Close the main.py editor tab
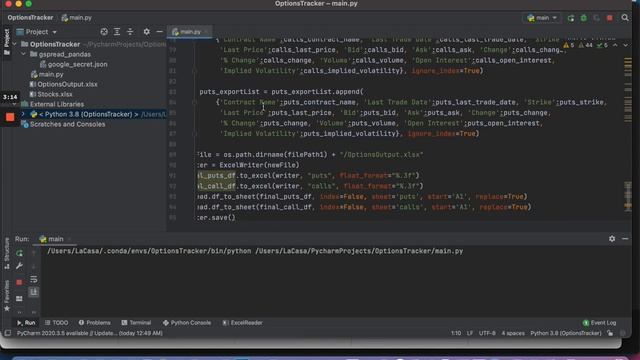 tap(206, 32)
